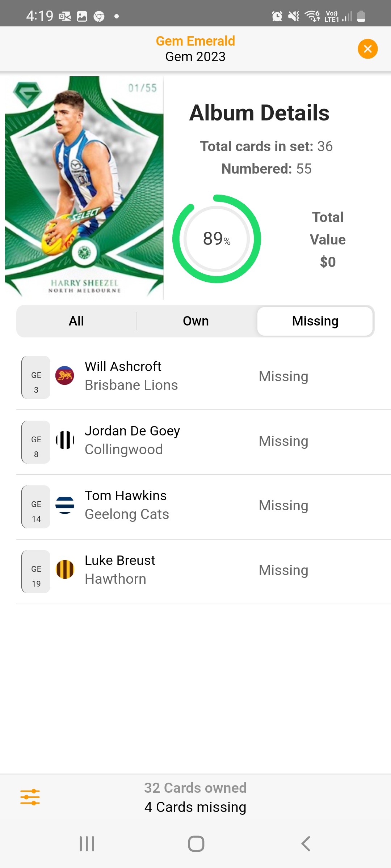Tap the GE 19 card number badge
Viewport: 391px width, 868px height.
(x=36, y=571)
